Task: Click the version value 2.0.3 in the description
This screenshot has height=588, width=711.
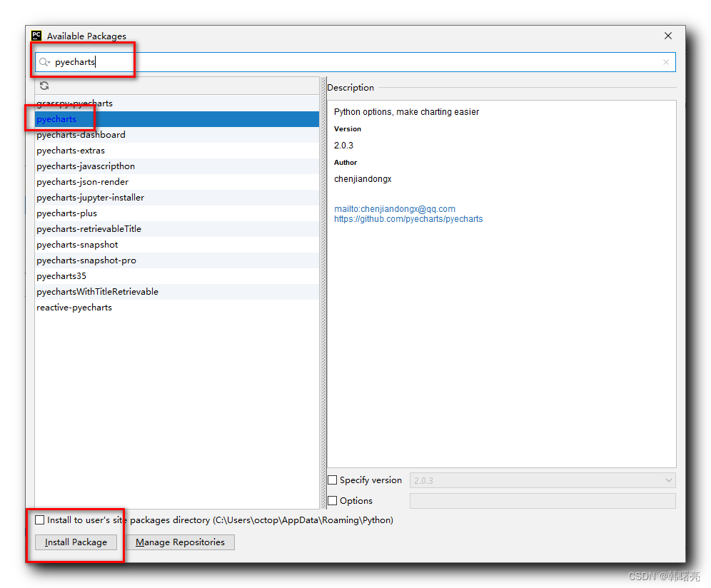Action: [343, 146]
